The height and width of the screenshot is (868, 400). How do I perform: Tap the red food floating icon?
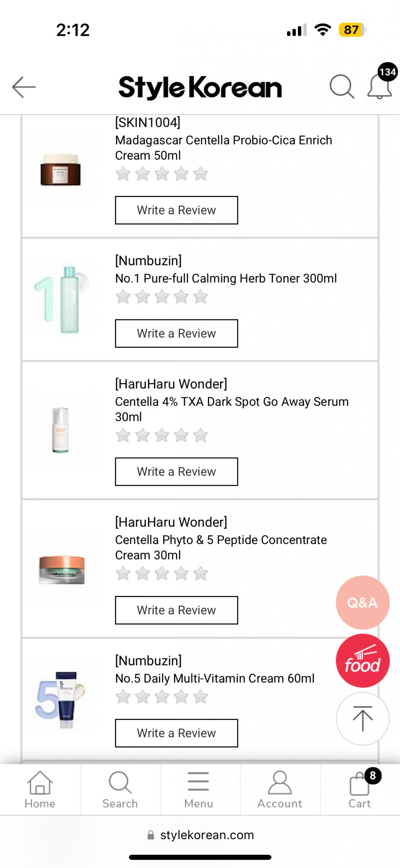tap(362, 660)
